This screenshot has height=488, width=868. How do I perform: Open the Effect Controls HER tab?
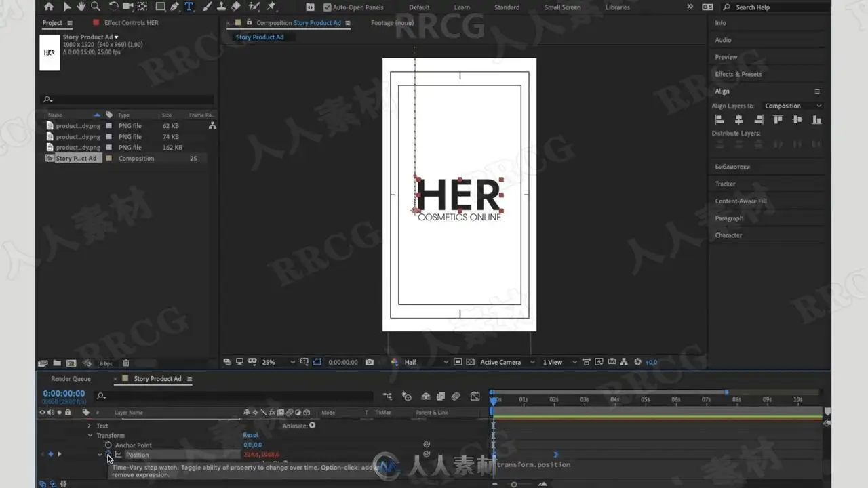coord(131,22)
